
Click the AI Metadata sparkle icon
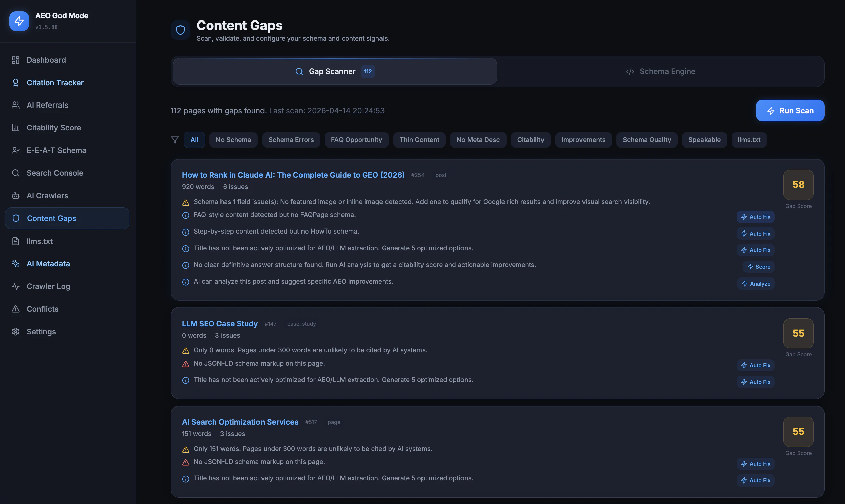(15, 263)
